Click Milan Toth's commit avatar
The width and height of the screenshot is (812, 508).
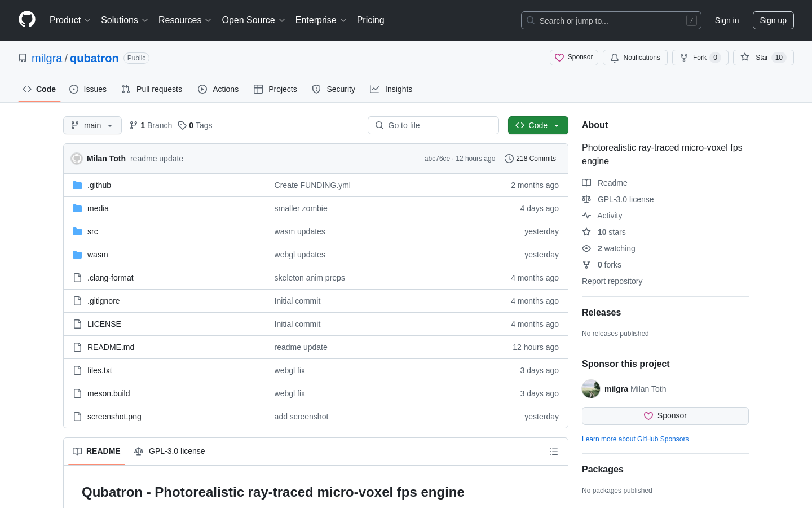[x=77, y=159]
